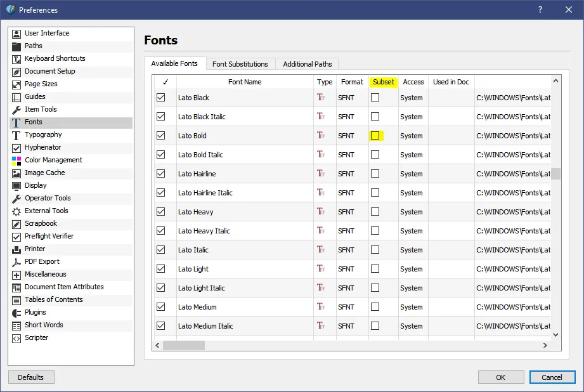
Task: Uncheck use-font box for Lato Black
Action: click(x=161, y=98)
